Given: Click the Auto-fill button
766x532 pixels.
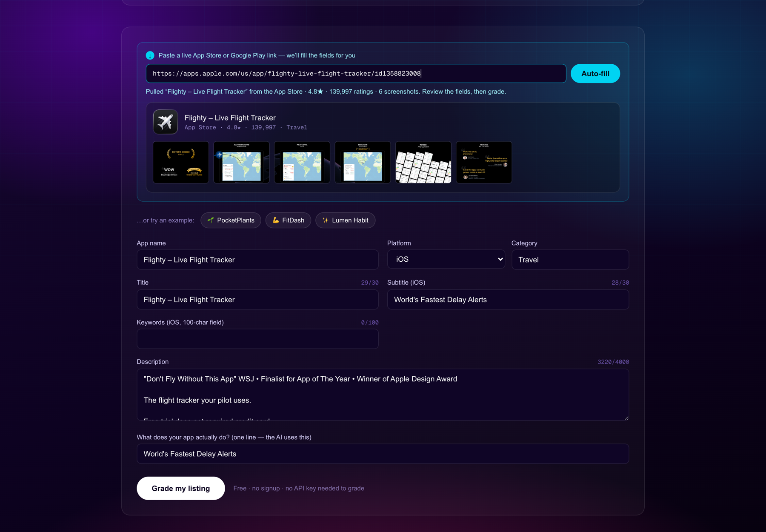Looking at the screenshot, I should pyautogui.click(x=595, y=74).
